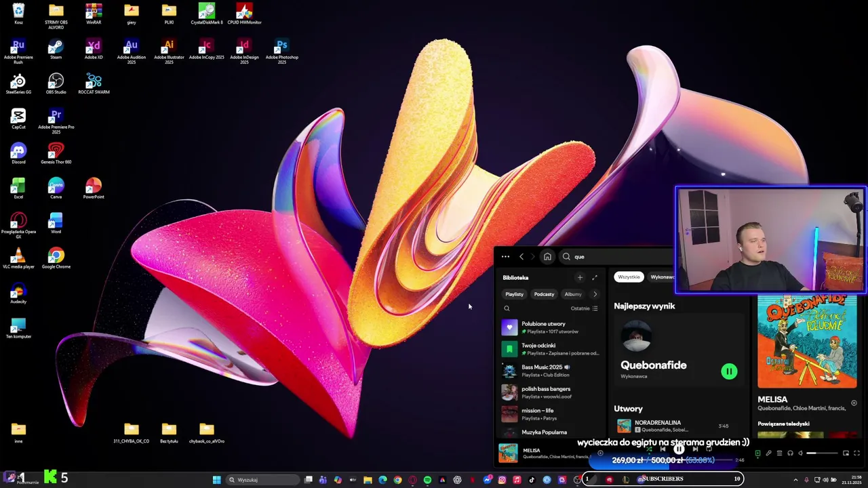Launch CapCut from the desktop
Screen dimensions: 868x488
click(18, 119)
